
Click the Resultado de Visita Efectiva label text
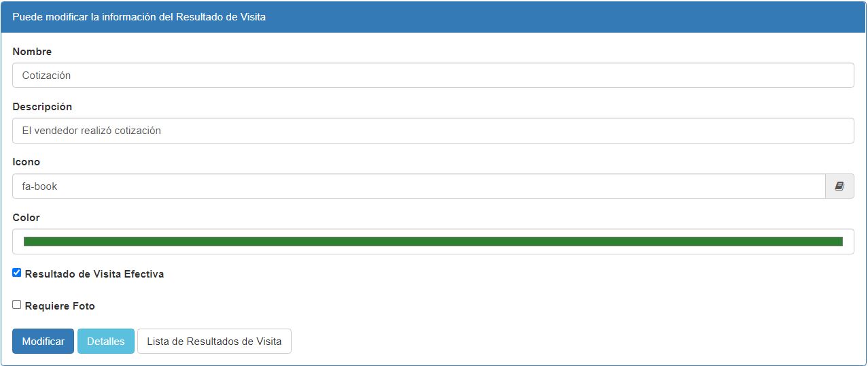[94, 274]
